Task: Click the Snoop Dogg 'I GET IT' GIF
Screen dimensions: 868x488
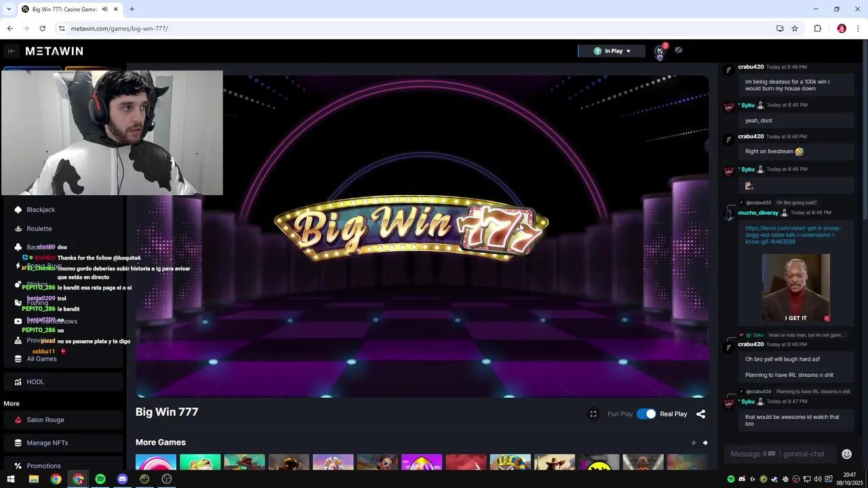Action: click(x=796, y=288)
